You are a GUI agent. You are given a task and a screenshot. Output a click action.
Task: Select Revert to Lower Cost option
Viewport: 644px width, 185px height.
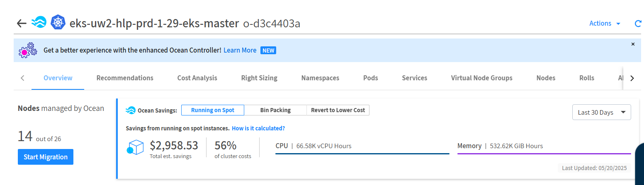[338, 110]
